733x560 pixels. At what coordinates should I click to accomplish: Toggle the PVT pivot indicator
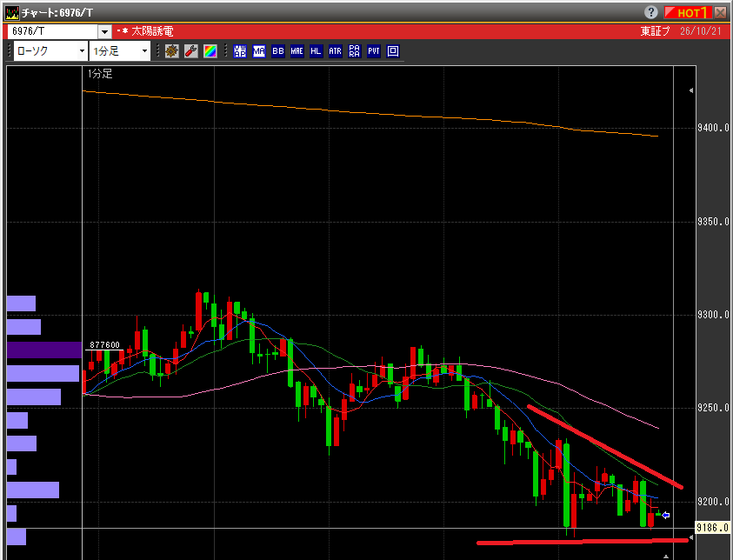coord(374,51)
